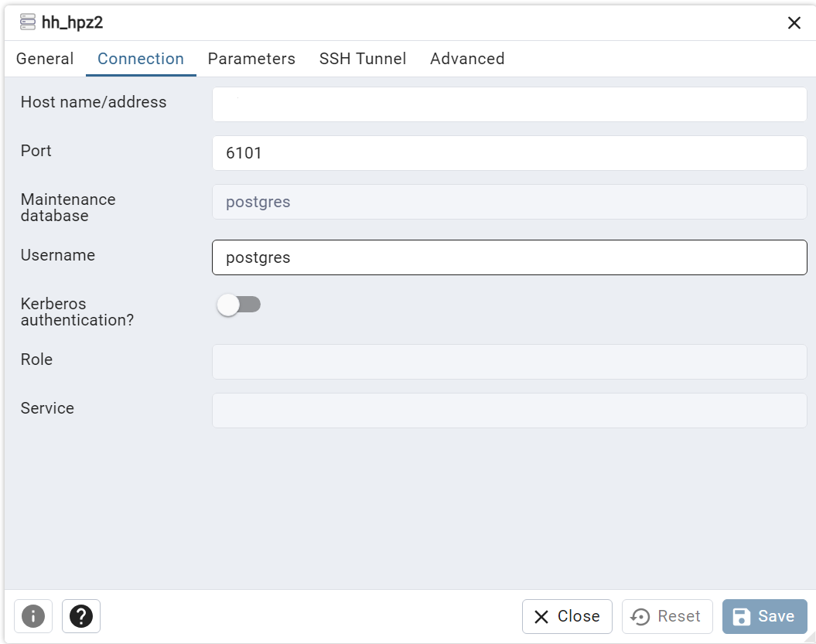The height and width of the screenshot is (644, 816).
Task: Show the Advanced tab
Action: [x=467, y=59]
